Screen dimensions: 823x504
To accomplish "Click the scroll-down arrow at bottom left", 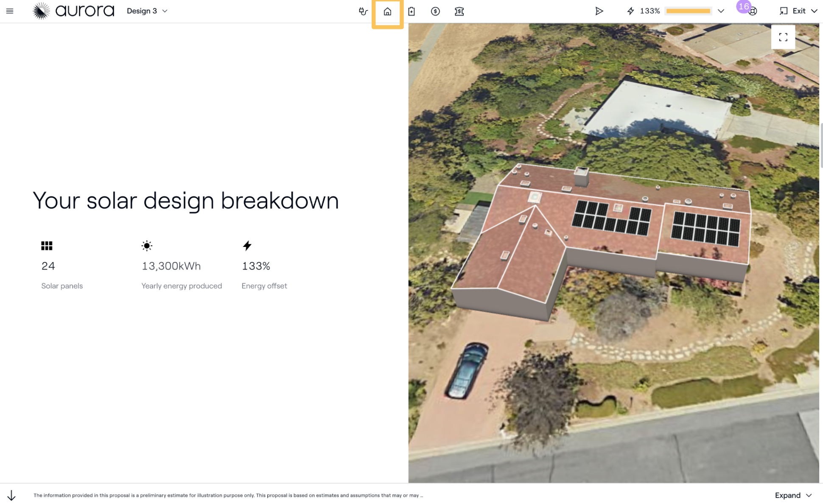I will (11, 495).
